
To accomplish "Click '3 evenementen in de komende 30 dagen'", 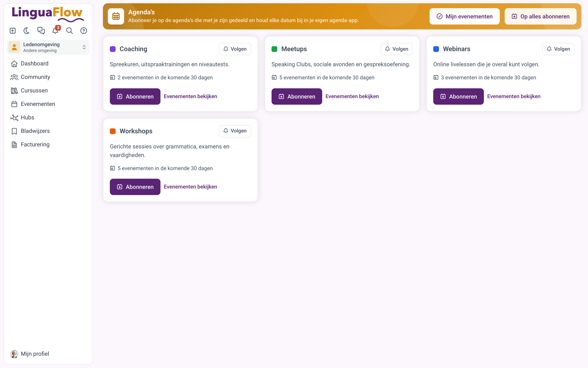I will point(488,77).
